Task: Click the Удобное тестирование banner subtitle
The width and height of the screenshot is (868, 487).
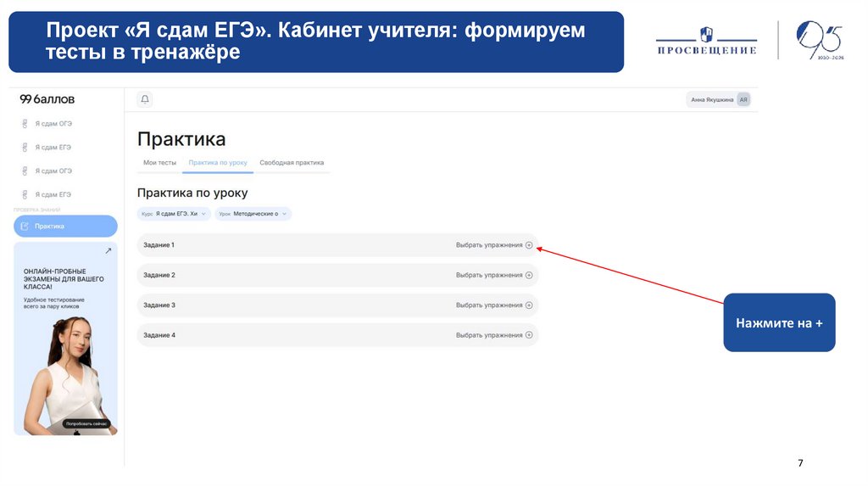Action: [53, 303]
